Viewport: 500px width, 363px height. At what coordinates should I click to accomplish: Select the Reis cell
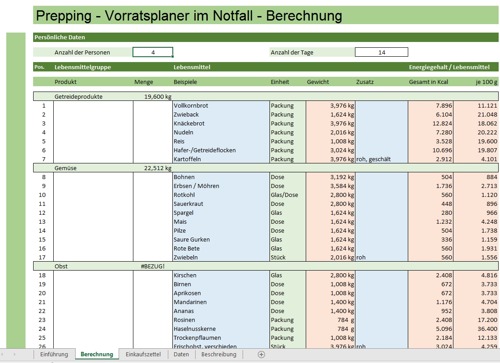coord(221,141)
